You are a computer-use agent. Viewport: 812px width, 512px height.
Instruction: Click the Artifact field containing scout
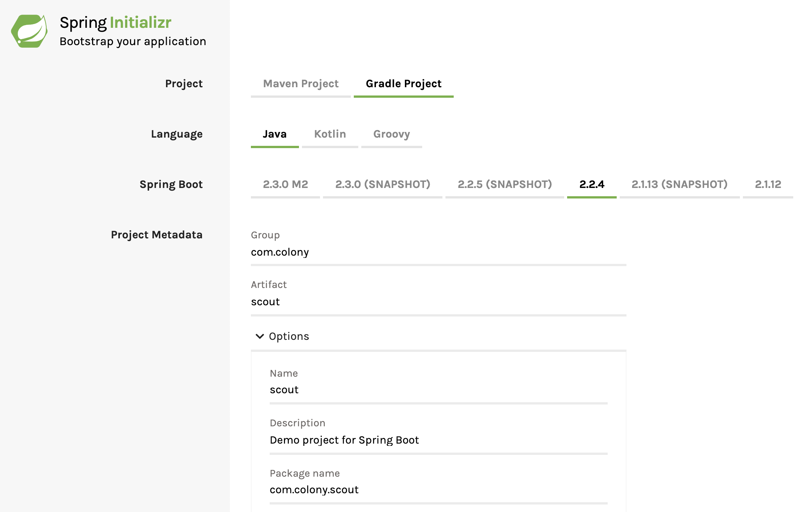pyautogui.click(x=438, y=302)
